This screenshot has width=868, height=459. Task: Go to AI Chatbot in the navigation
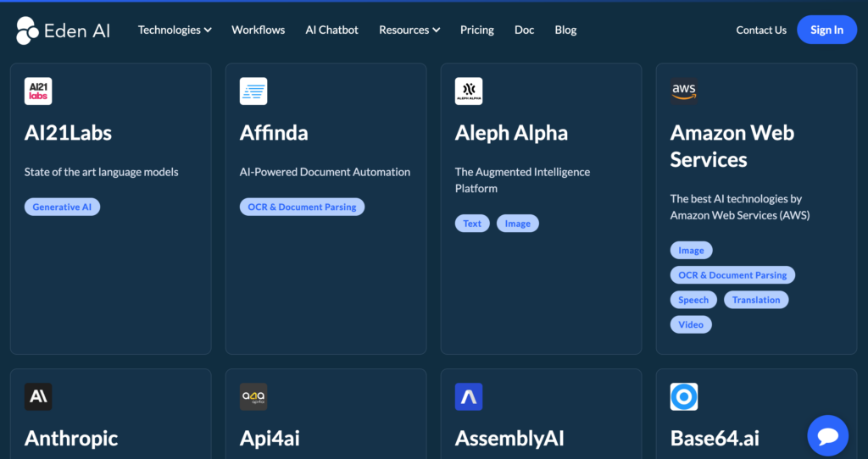[x=332, y=30]
